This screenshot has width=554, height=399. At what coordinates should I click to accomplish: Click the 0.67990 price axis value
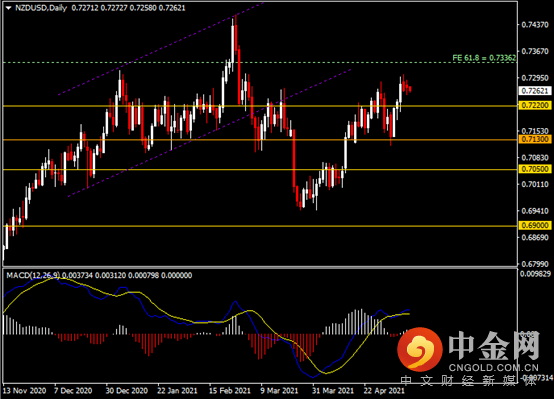pyautogui.click(x=535, y=264)
